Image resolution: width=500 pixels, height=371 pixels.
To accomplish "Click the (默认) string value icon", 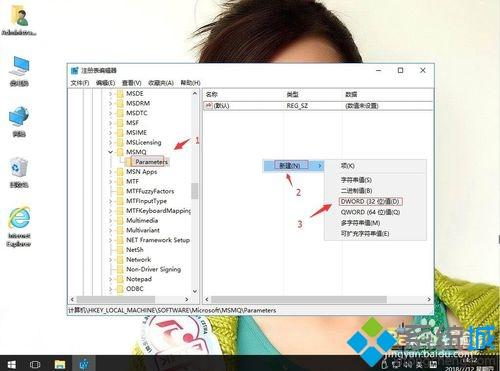I will click(x=209, y=106).
